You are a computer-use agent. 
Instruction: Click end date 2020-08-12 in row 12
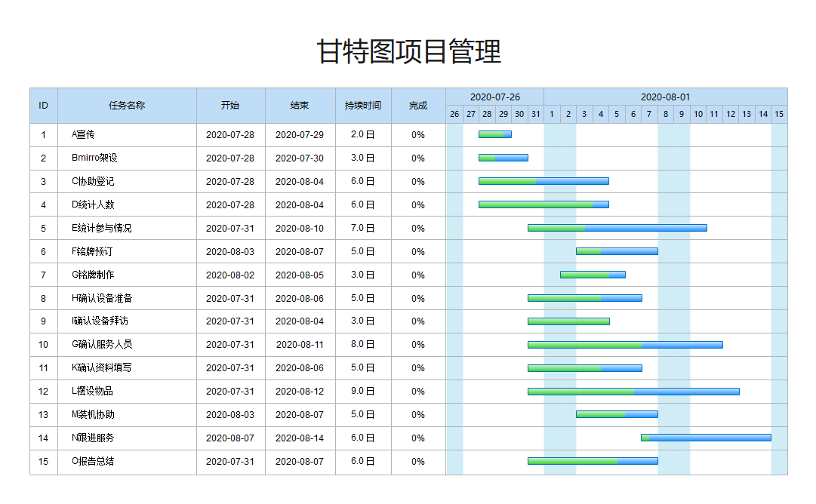tap(300, 391)
